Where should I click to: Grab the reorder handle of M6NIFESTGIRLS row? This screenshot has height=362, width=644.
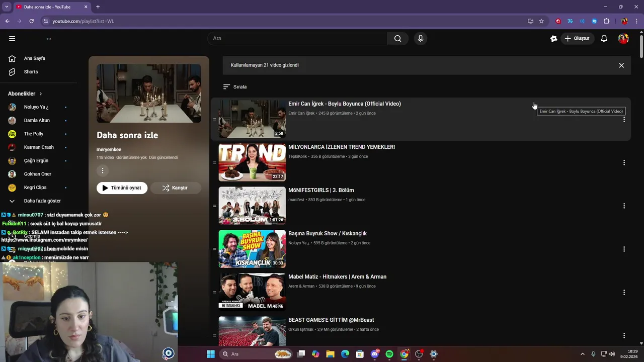pos(214,206)
